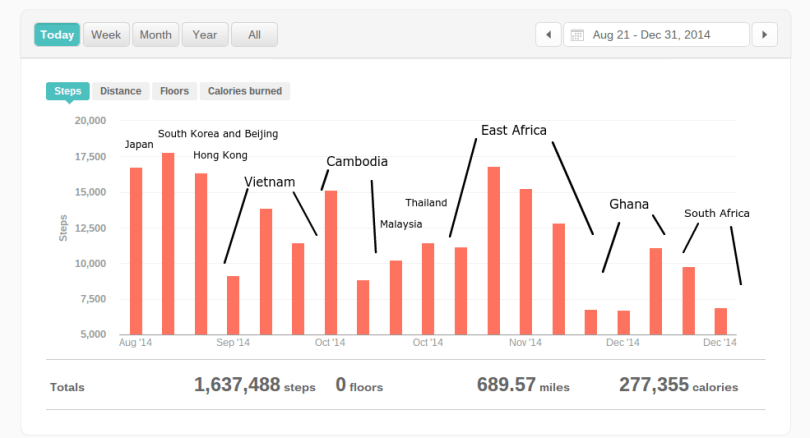Open the calendar icon date picker
The width and height of the screenshot is (810, 438).
point(577,35)
